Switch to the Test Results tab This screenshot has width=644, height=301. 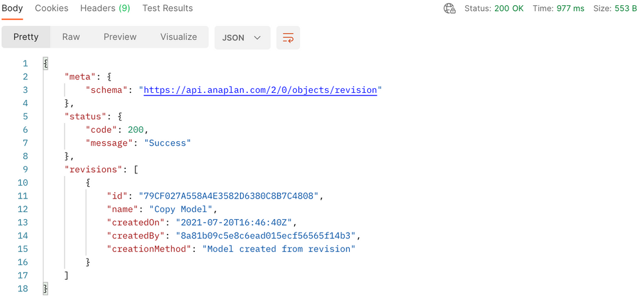(168, 8)
